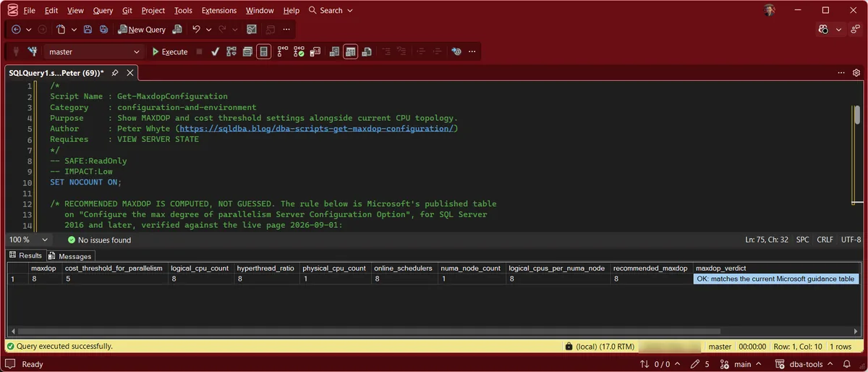Screen dimensions: 868x372
Task: Switch to the Messages tab
Action: pos(71,256)
